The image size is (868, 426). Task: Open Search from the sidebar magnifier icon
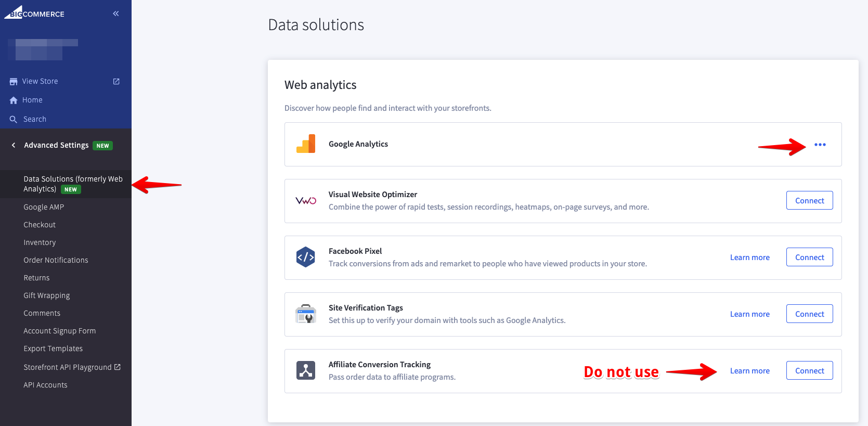[34, 119]
